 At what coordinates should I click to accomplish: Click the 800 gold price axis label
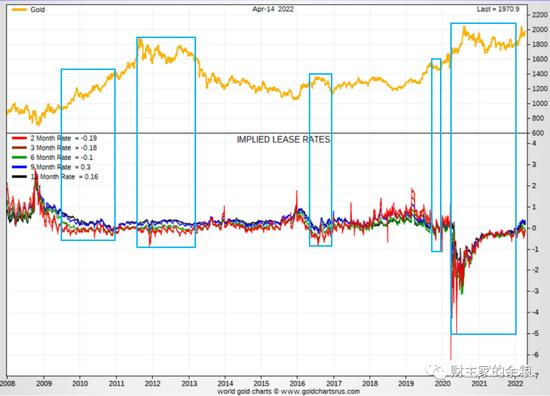coord(539,118)
